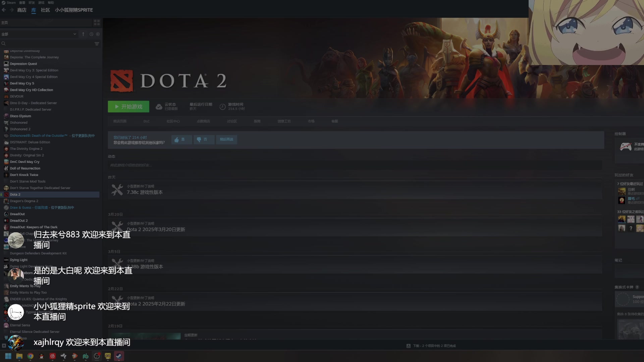The width and height of the screenshot is (644, 362).
Task: Open the 豆啊 friend avatar in recent players
Action: tap(622, 191)
